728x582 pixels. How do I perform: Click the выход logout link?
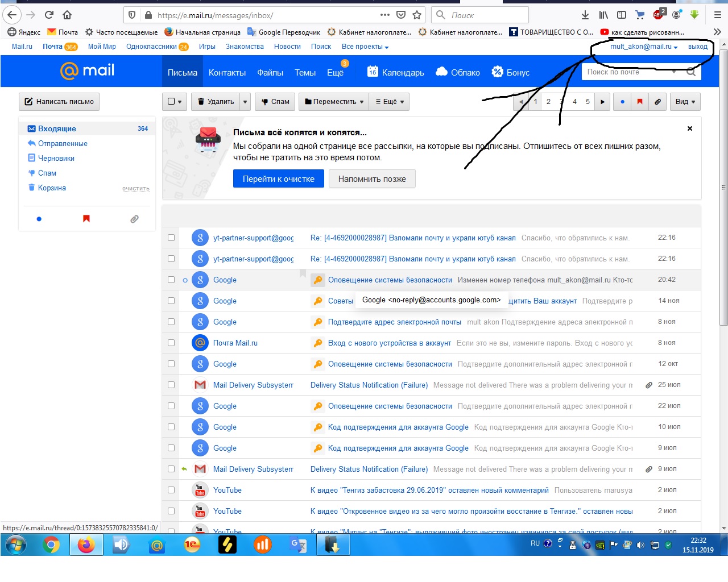(698, 47)
